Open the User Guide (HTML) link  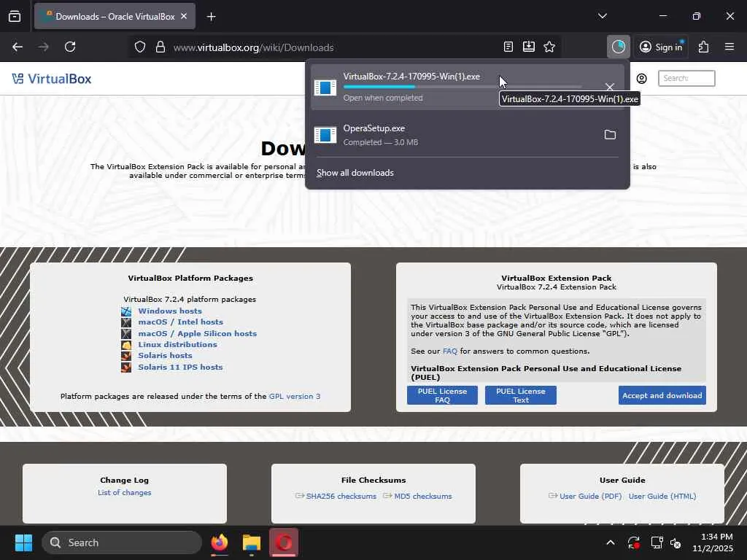coord(662,496)
